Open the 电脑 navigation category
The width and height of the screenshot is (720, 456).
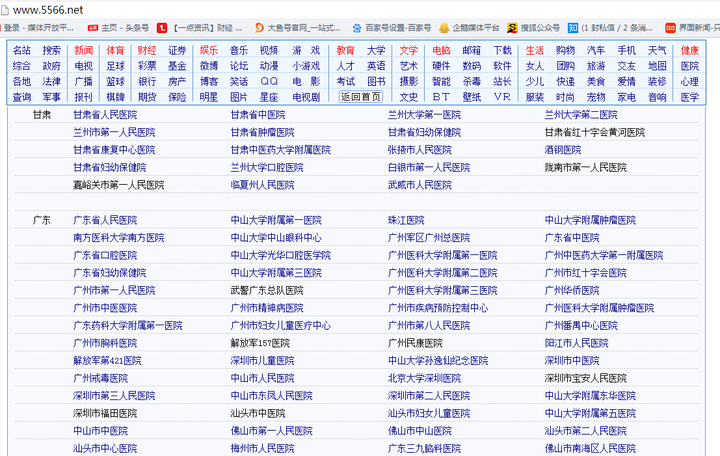point(441,50)
